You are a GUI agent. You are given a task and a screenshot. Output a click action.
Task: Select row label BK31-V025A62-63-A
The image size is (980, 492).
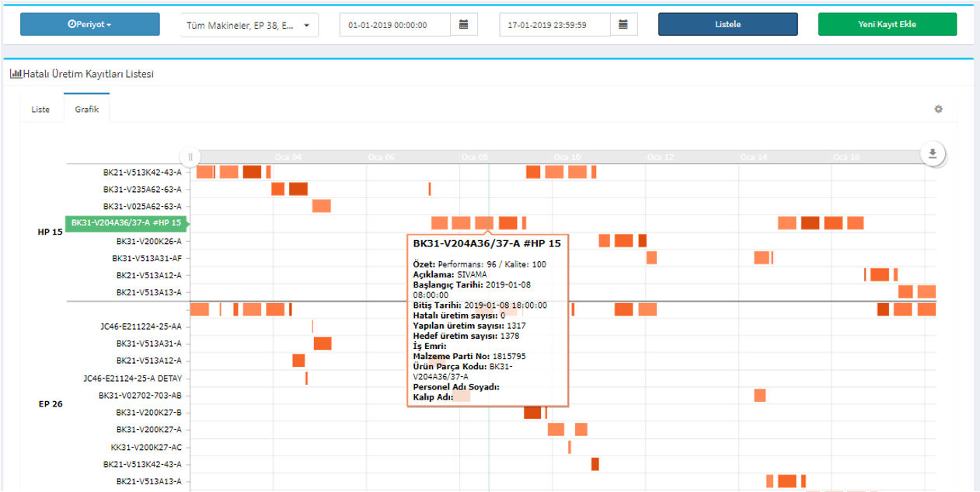[x=142, y=206]
